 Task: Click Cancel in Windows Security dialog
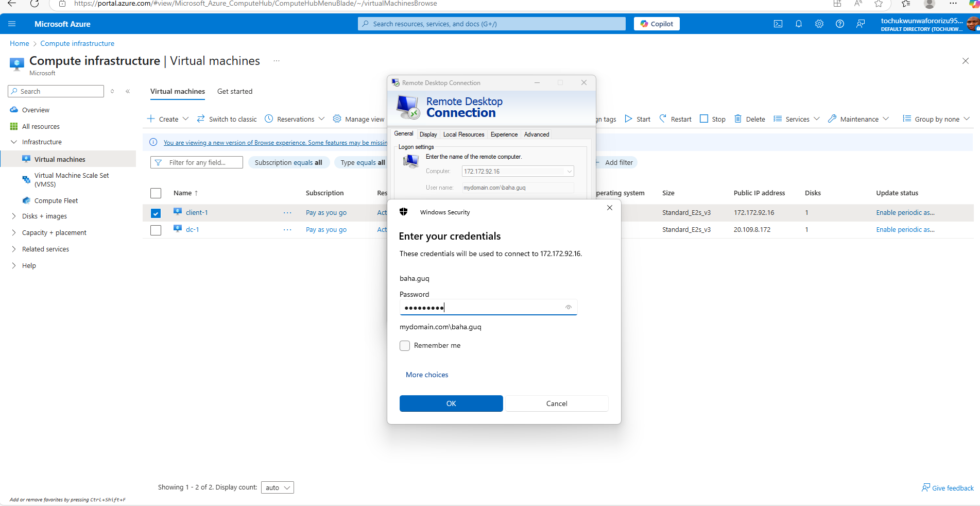coord(557,403)
